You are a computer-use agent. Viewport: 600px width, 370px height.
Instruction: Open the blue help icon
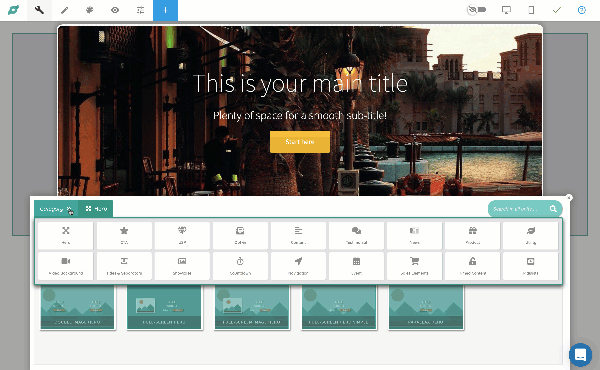[x=582, y=10]
